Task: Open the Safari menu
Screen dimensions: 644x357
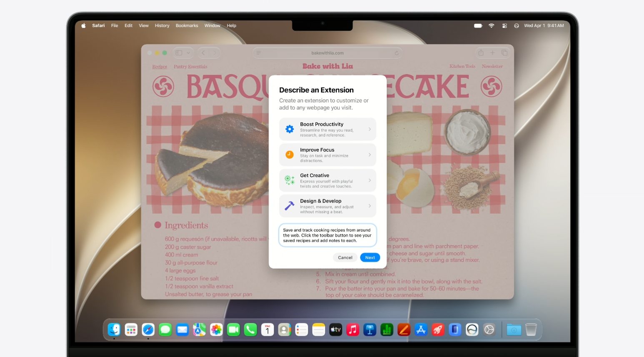Action: pos(98,25)
